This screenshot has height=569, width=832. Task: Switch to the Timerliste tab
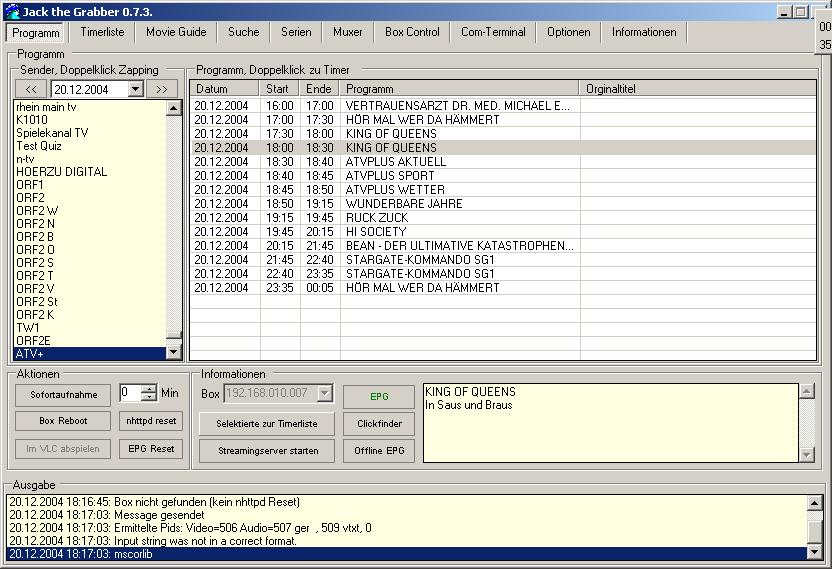[102, 32]
